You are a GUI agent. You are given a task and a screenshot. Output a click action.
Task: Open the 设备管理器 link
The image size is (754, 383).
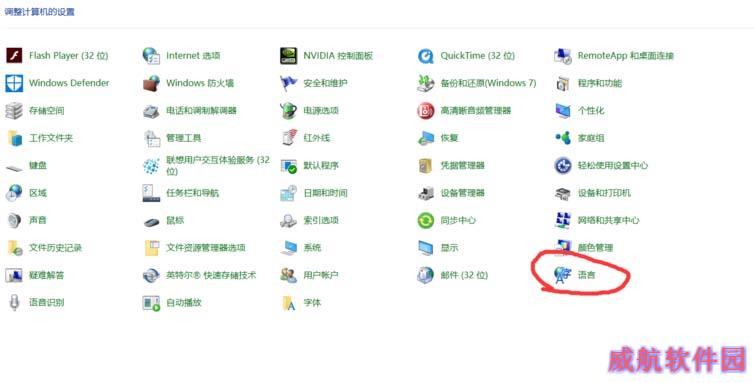pos(463,193)
